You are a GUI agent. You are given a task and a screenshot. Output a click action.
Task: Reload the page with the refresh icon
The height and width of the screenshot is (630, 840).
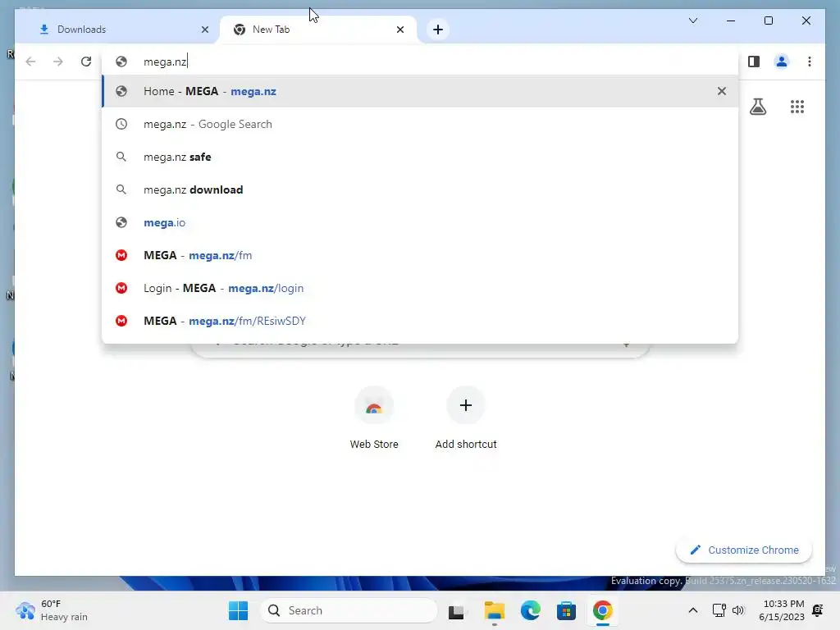85,62
